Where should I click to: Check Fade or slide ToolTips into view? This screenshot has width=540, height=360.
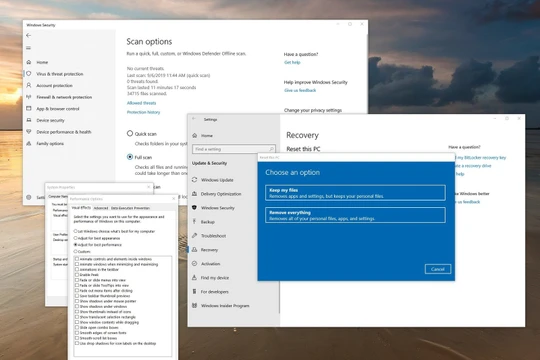pyautogui.click(x=77, y=285)
